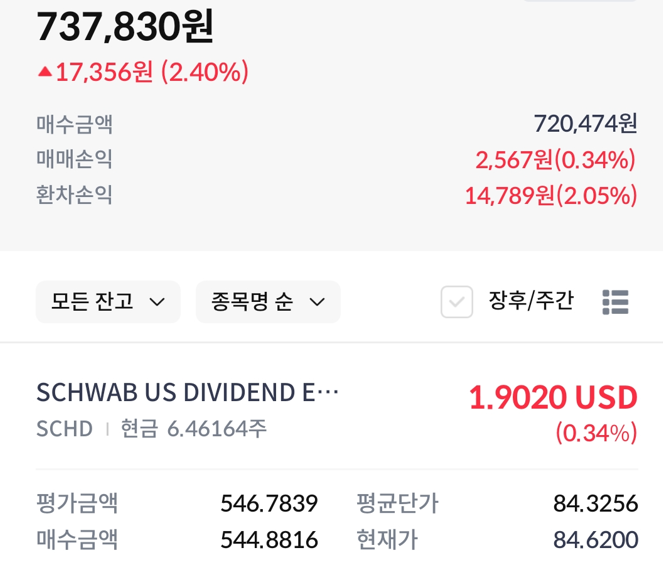Open the 종목명 순 sort dropdown
This screenshot has height=565, width=663.
pos(268,302)
